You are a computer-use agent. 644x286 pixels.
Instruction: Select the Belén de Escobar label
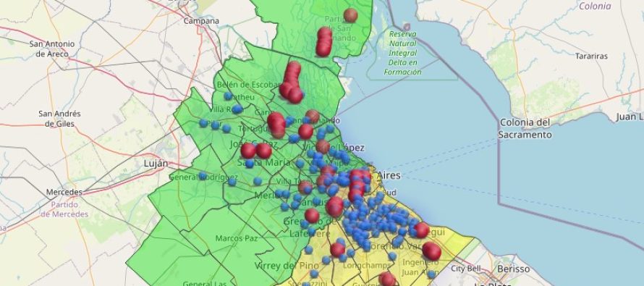[x=248, y=85]
